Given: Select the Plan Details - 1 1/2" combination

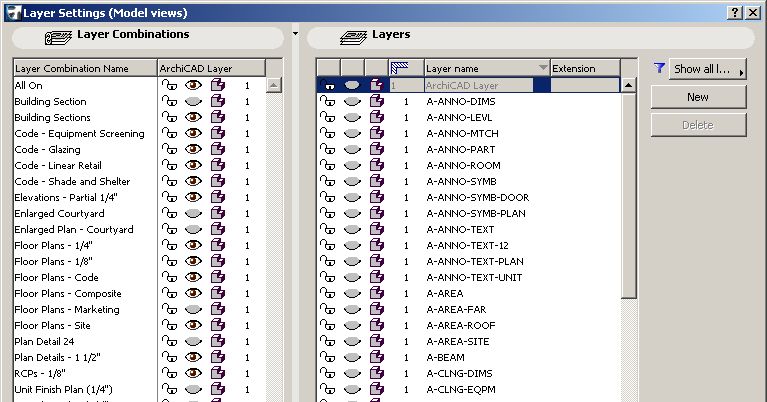Looking at the screenshot, I should pos(57,357).
